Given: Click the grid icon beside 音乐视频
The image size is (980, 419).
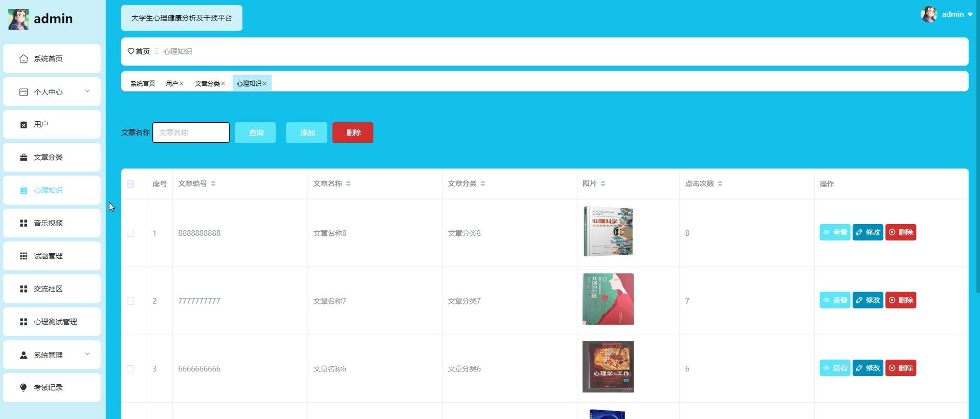Looking at the screenshot, I should 24,223.
